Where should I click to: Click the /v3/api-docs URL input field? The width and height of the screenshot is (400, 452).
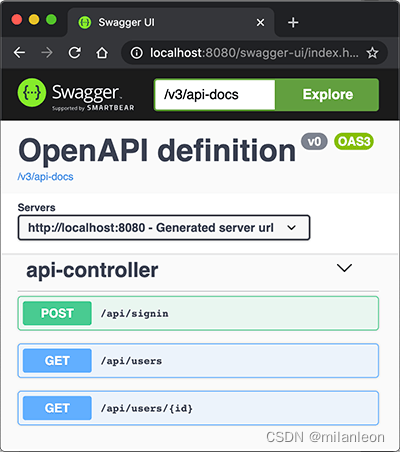click(215, 95)
